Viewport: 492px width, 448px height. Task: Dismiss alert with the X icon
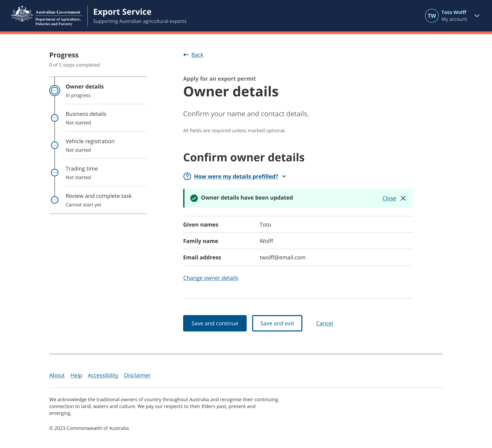pyautogui.click(x=403, y=198)
